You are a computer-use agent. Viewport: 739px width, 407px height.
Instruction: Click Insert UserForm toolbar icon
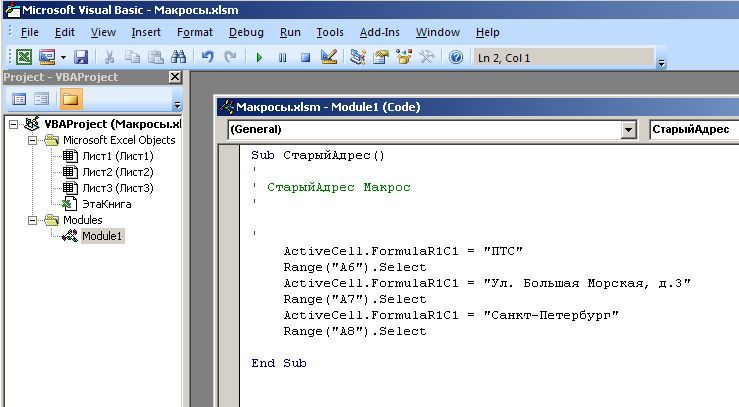click(47, 57)
